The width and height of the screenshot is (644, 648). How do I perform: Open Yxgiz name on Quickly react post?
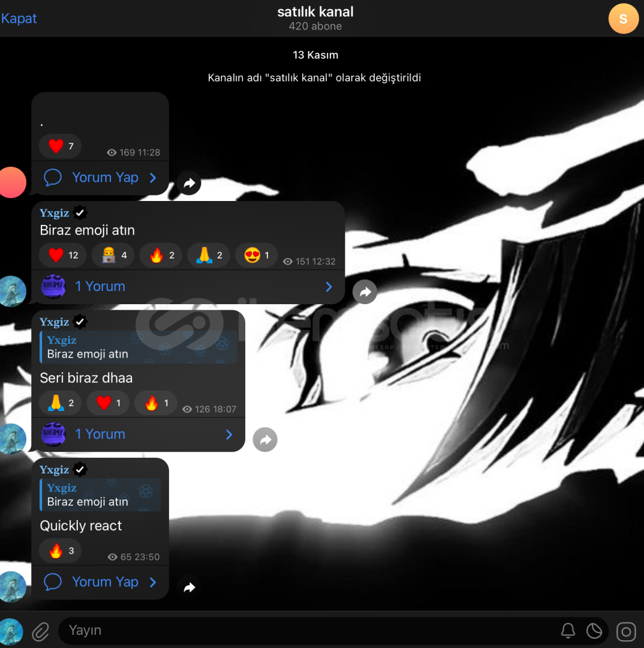click(x=54, y=470)
